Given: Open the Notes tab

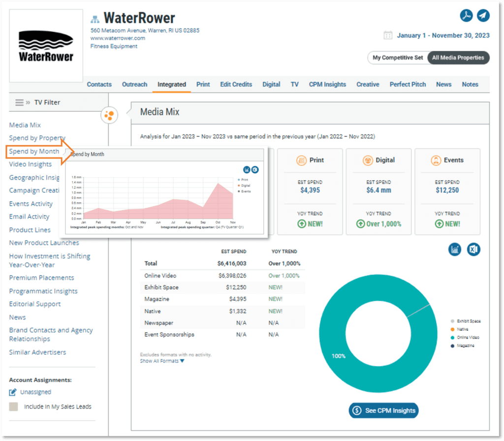Looking at the screenshot, I should [470, 85].
